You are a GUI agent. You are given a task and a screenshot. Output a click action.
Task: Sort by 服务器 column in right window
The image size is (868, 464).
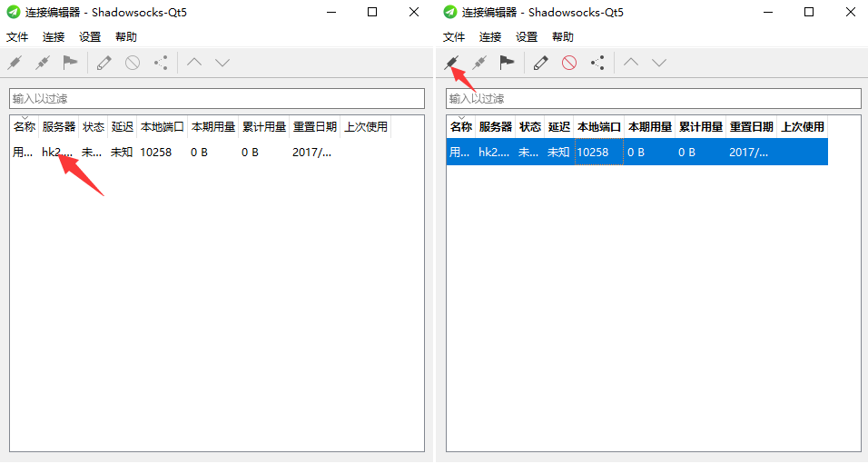point(496,127)
